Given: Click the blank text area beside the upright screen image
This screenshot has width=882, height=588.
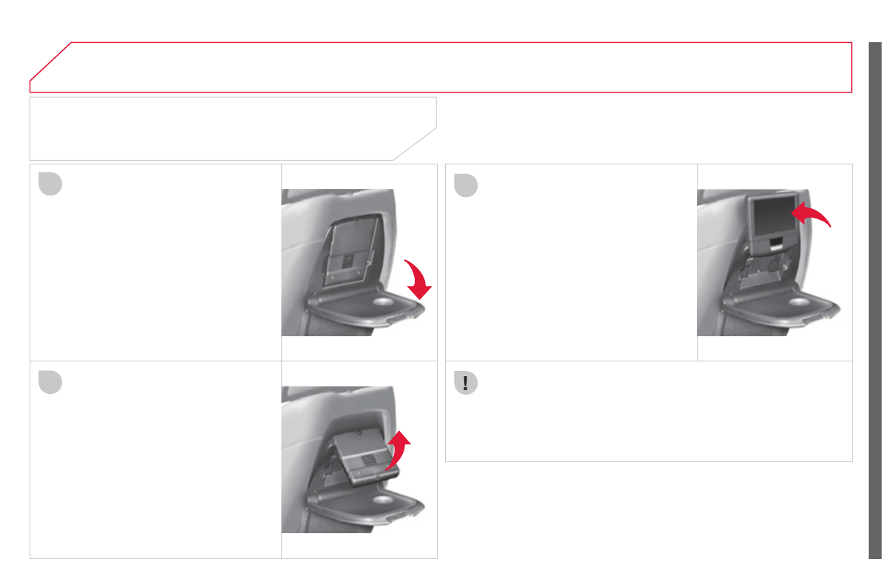Looking at the screenshot, I should click(572, 262).
